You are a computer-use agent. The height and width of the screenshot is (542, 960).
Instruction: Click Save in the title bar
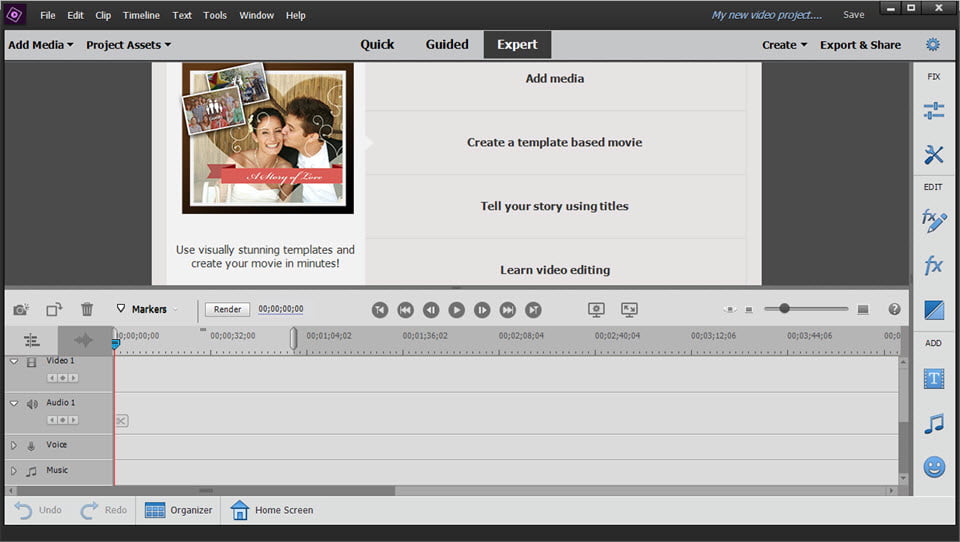pos(853,15)
